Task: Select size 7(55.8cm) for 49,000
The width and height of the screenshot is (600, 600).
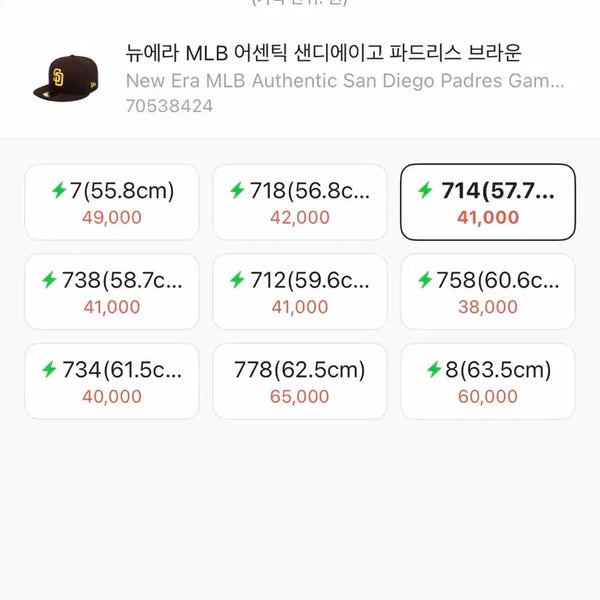Action: [112, 202]
